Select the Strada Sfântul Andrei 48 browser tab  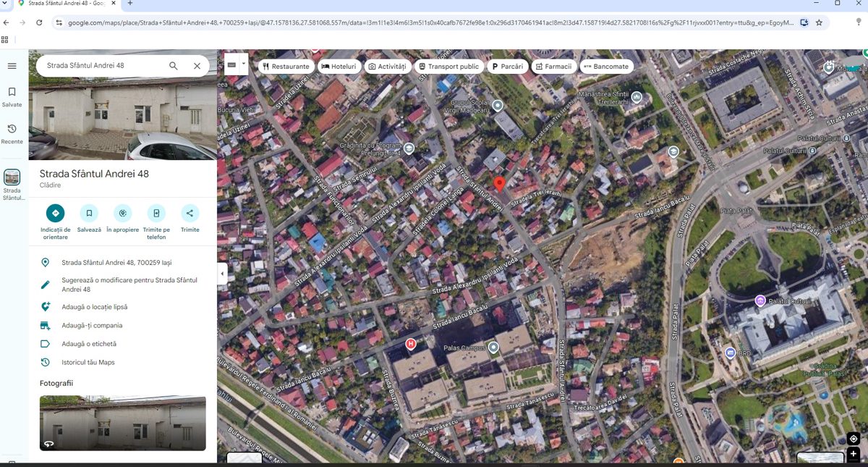pyautogui.click(x=67, y=4)
